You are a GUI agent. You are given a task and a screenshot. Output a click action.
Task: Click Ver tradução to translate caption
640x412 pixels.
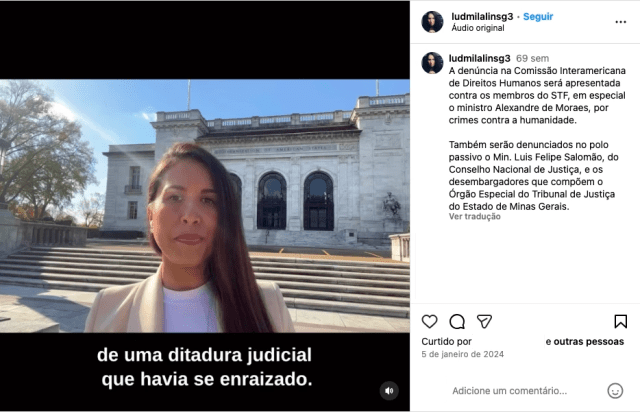point(475,216)
